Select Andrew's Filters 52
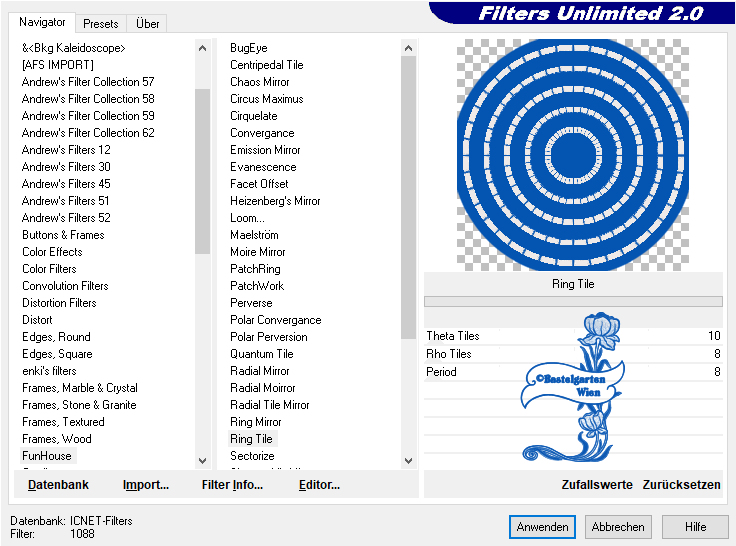Image resolution: width=736 pixels, height=546 pixels. pos(66,217)
